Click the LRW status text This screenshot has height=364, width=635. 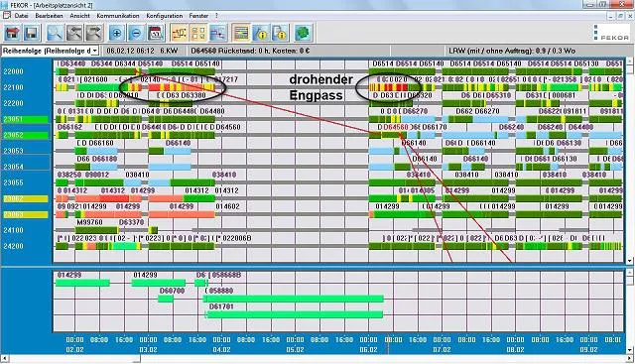512,51
